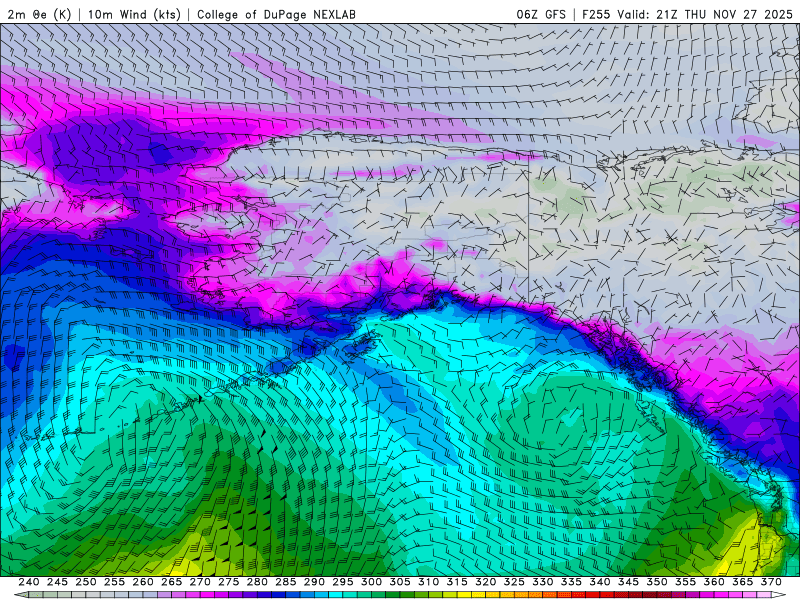Click the 240 value on the color scale
The image size is (800, 600).
29,582
